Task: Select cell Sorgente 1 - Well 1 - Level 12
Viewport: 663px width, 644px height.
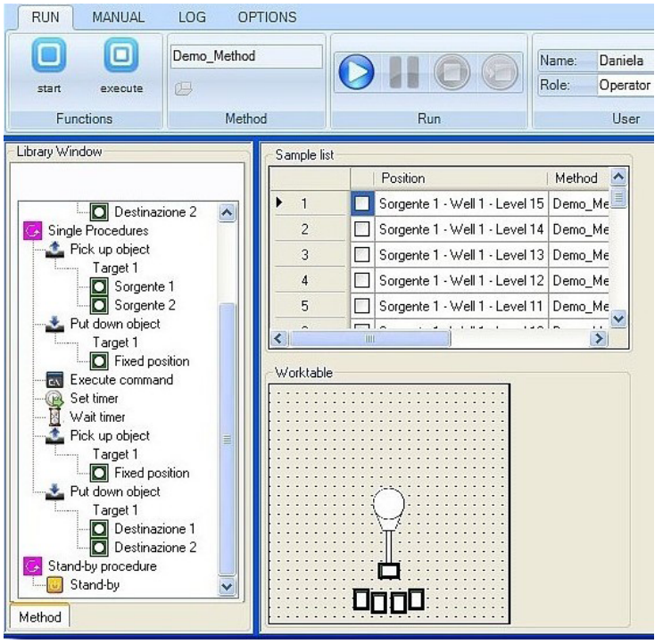Action: 461,281
